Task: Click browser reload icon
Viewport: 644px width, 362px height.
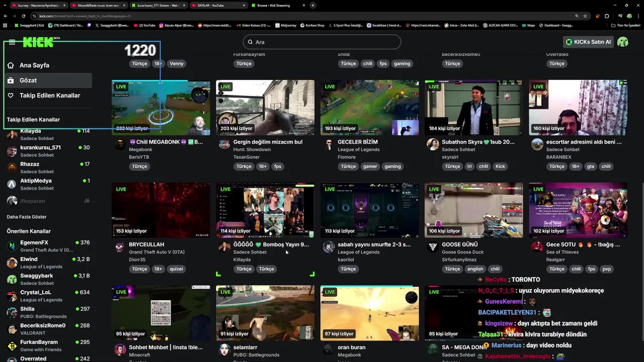Action: (x=23, y=16)
